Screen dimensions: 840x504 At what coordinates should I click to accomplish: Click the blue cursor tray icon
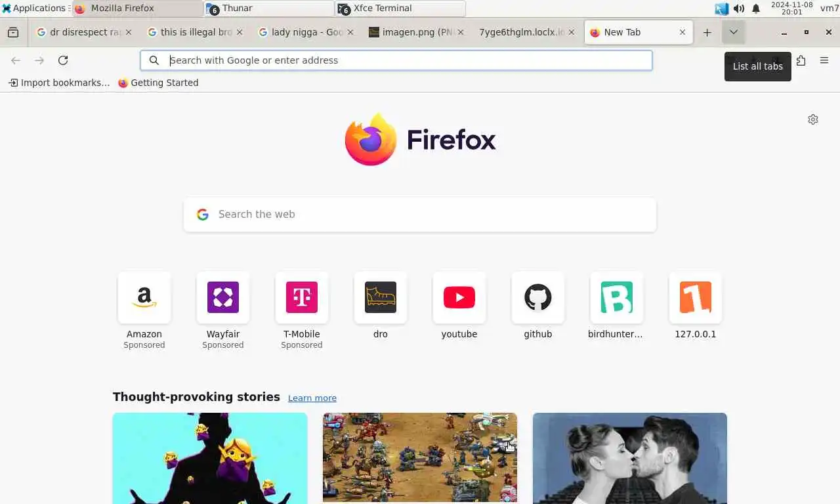coord(722,9)
